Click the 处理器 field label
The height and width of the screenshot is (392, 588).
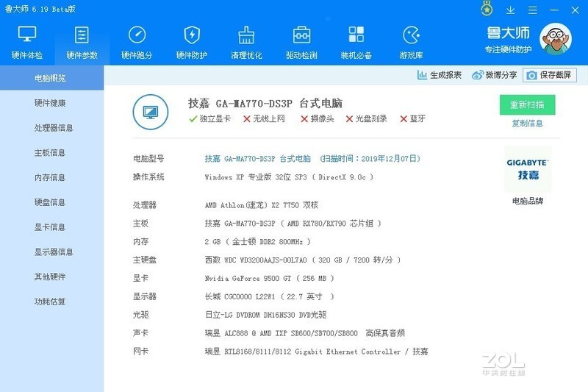pyautogui.click(x=144, y=205)
